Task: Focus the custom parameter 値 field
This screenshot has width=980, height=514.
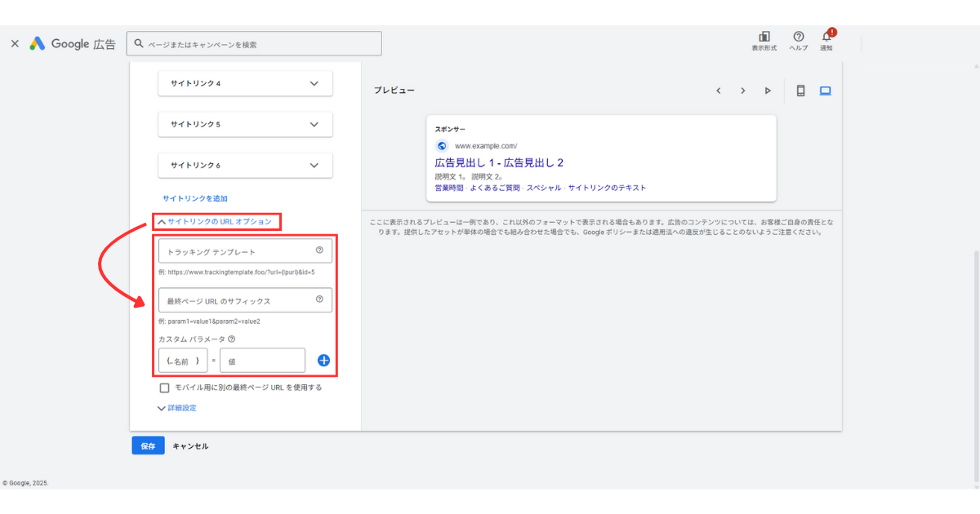Action: tap(262, 361)
